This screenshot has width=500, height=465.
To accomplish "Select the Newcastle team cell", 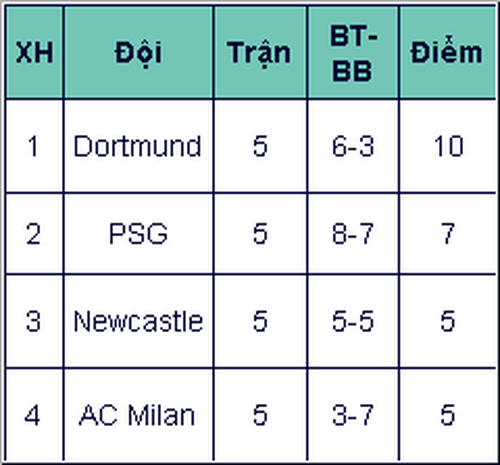I will pos(139,321).
